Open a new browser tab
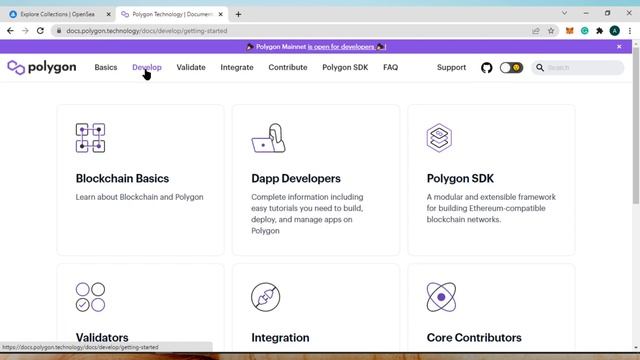The image size is (640, 360). (238, 14)
